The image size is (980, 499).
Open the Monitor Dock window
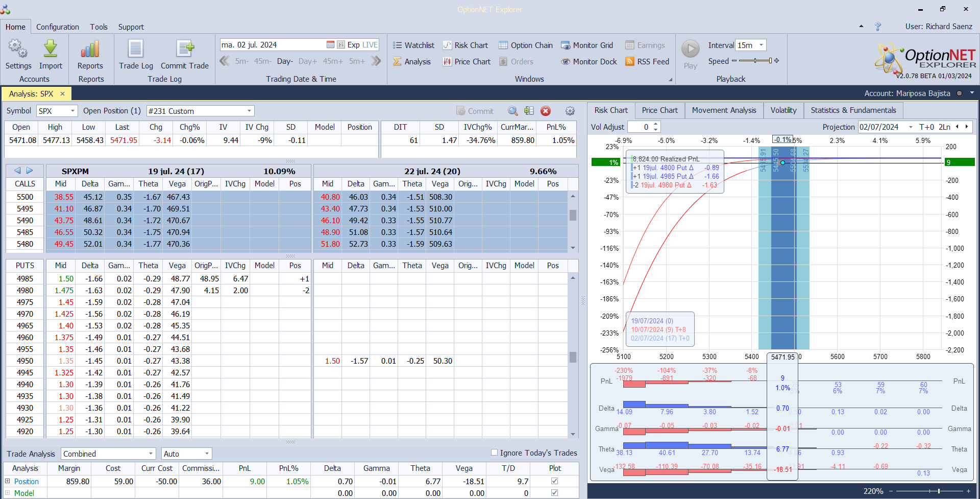pos(589,62)
